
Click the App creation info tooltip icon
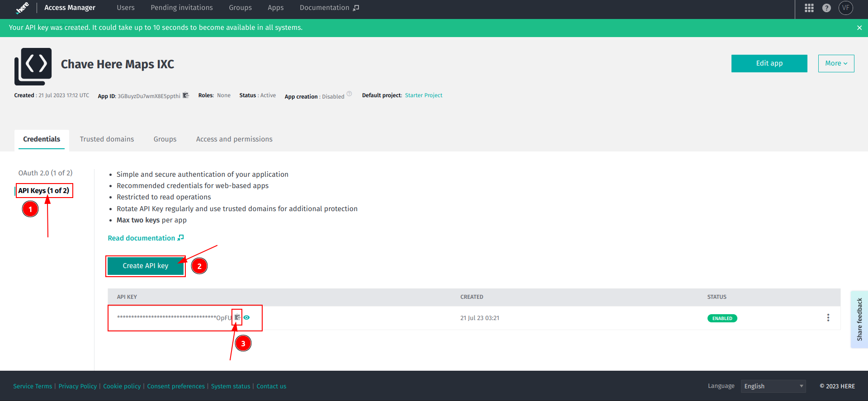point(349,94)
